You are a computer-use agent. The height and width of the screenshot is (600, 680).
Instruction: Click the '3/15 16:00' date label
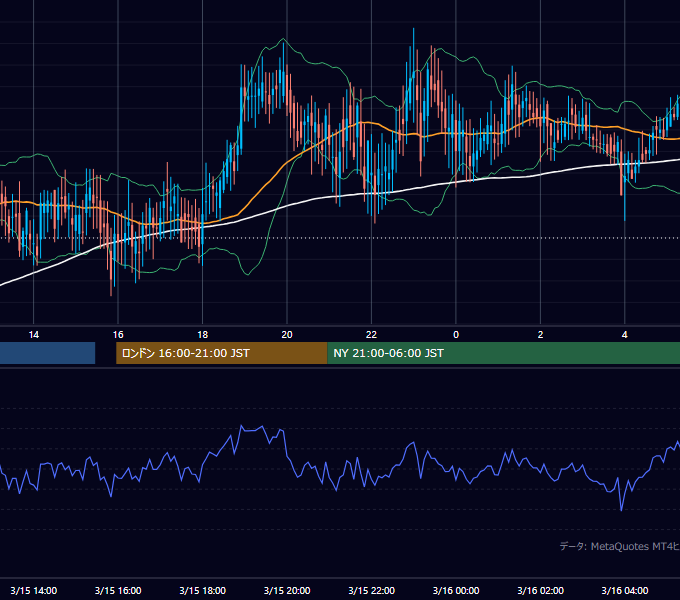[118, 590]
